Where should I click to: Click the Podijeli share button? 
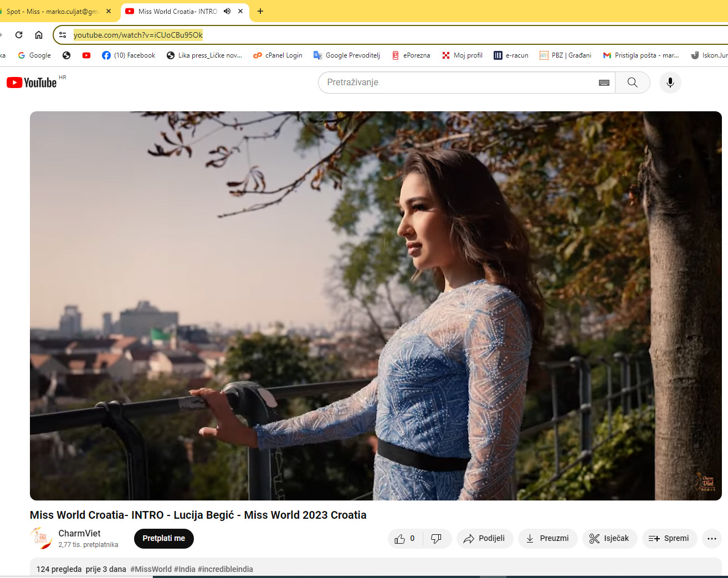point(484,539)
